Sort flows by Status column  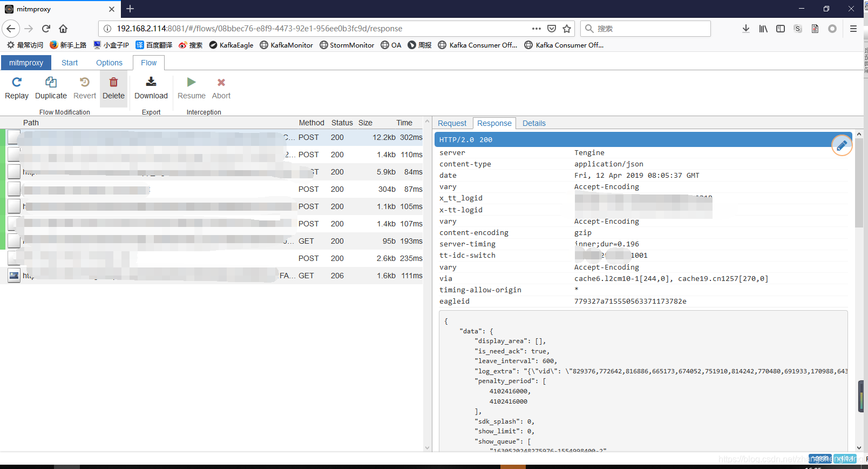pos(342,123)
